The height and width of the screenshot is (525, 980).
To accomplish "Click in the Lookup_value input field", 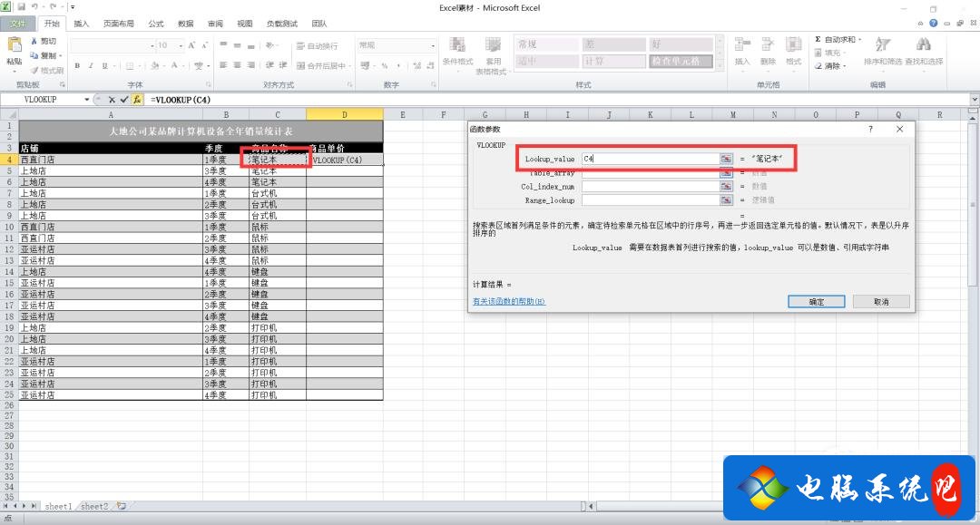I will [651, 159].
